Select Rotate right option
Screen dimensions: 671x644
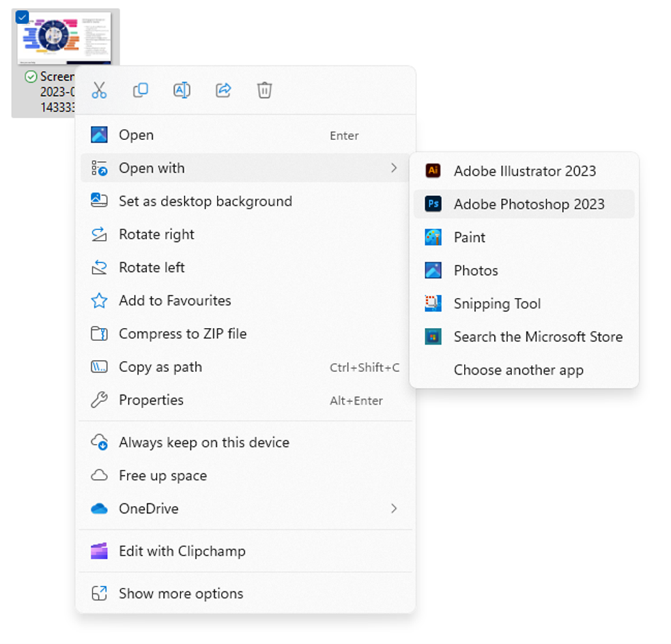tap(156, 235)
